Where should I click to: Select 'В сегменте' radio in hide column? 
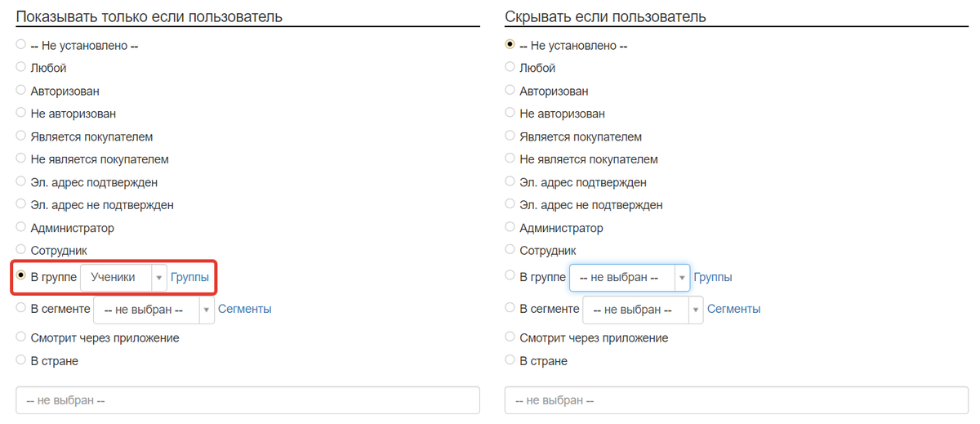[510, 307]
